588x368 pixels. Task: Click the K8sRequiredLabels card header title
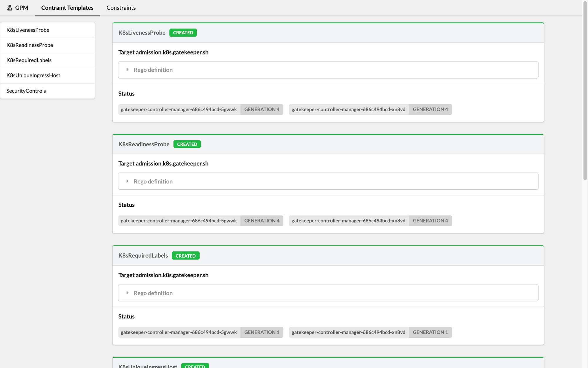[x=143, y=256]
